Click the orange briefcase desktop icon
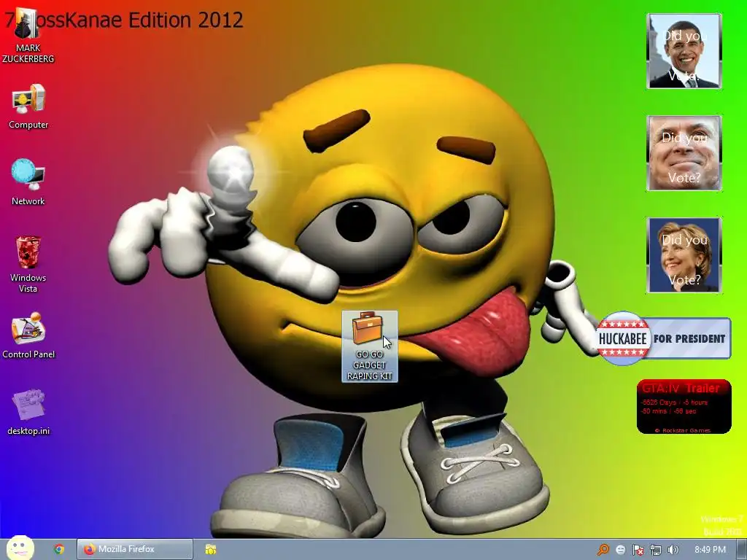Viewport: 747px width, 560px height. [x=369, y=346]
